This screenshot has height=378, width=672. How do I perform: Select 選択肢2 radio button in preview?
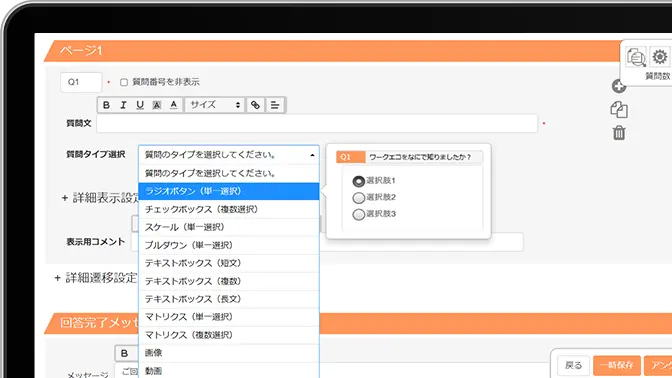359,198
